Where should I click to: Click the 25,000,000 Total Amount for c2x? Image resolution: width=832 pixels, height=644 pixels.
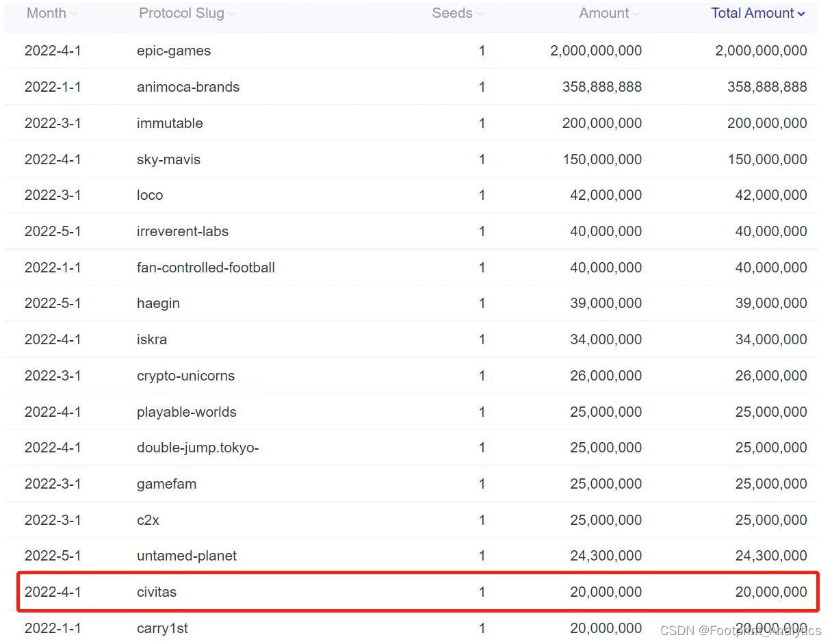[x=771, y=520]
